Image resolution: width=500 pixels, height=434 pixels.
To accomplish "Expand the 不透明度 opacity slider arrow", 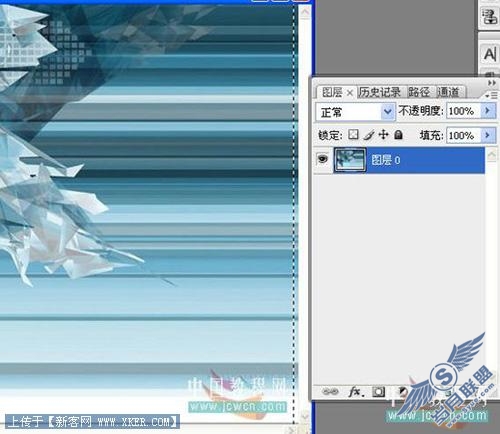I will click(488, 110).
